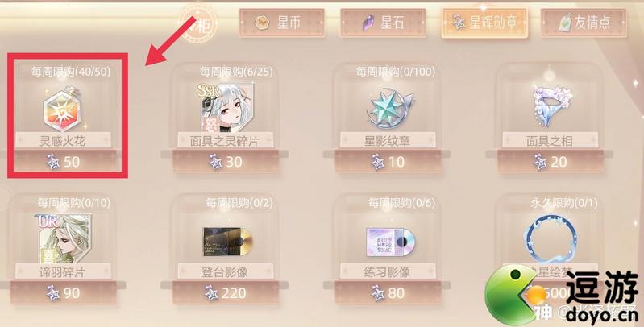Image resolution: width=644 pixels, height=327 pixels.
Task: Purchase 面具之相 at price 20
Action: (551, 162)
